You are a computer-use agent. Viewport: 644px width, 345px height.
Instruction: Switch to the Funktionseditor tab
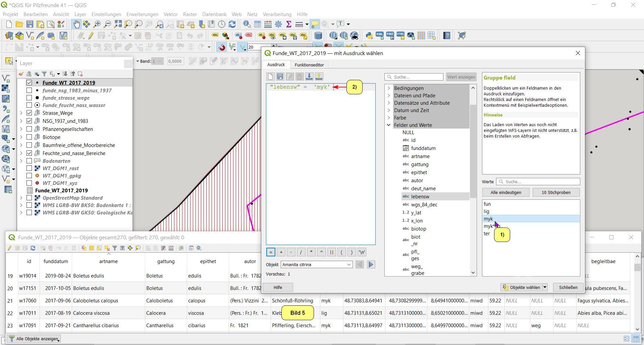(x=309, y=65)
